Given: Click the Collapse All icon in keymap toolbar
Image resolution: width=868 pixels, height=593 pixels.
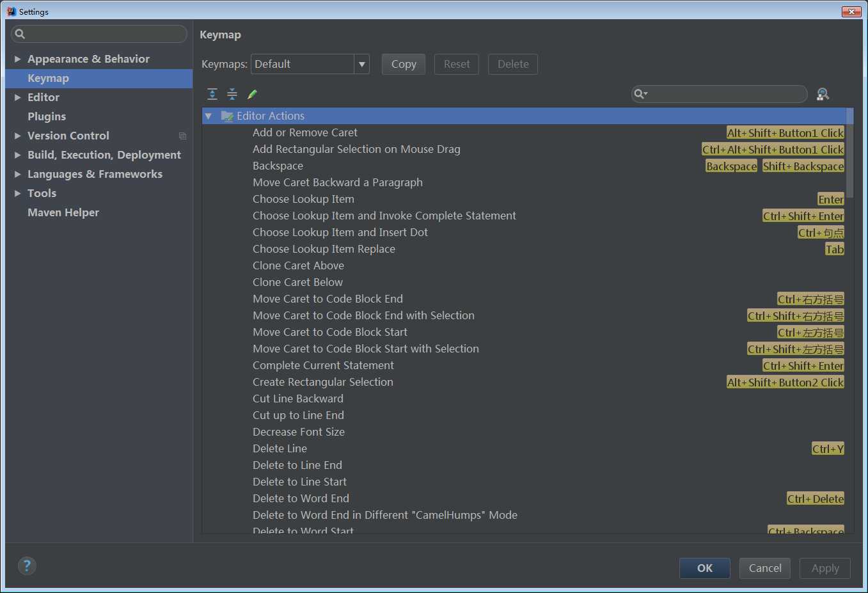Looking at the screenshot, I should tap(232, 94).
